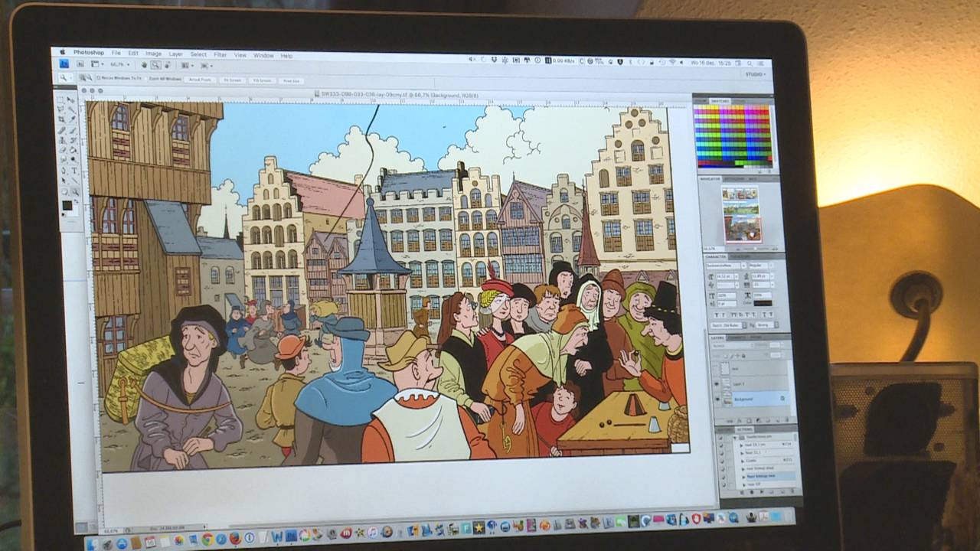Toggle visibility of Layer 1
The width and height of the screenshot is (980, 551).
717,383
